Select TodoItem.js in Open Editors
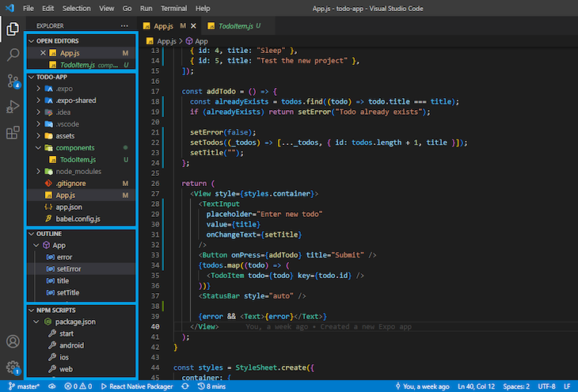 pyautogui.click(x=81, y=65)
